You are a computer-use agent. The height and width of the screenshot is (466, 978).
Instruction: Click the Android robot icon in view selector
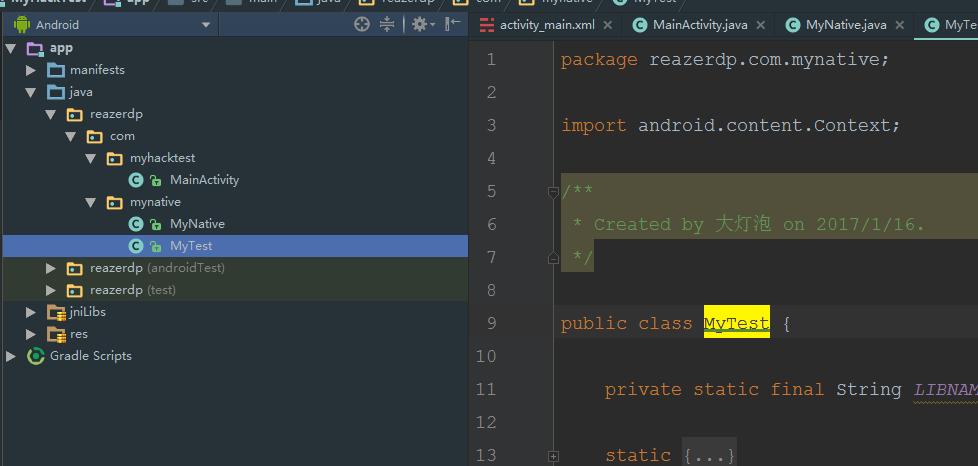[x=22, y=25]
